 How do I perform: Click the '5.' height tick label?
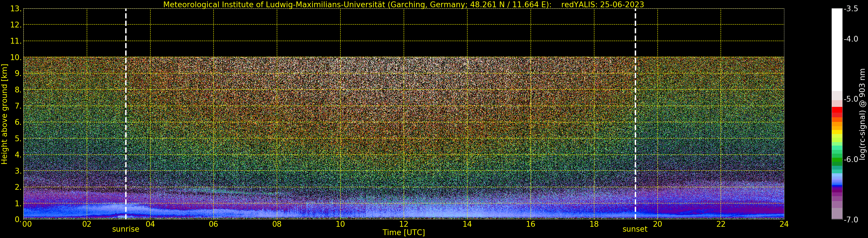click(18, 138)
